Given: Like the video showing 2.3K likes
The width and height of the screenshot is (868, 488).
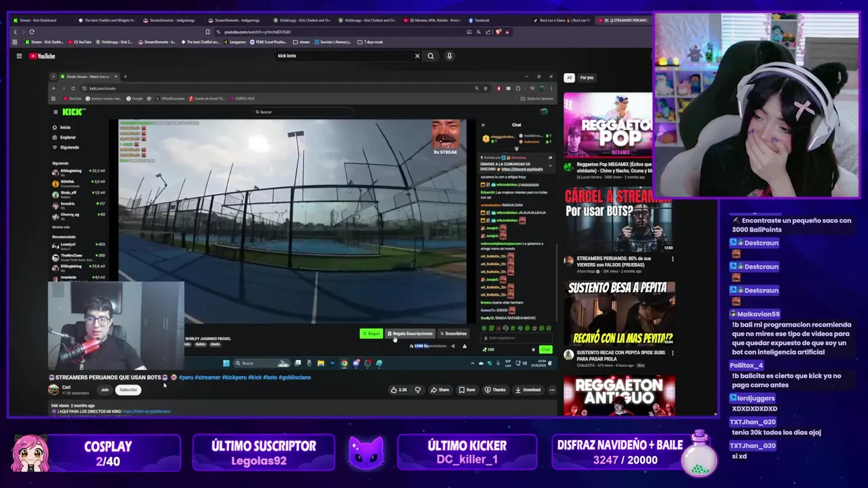Looking at the screenshot, I should coord(399,390).
